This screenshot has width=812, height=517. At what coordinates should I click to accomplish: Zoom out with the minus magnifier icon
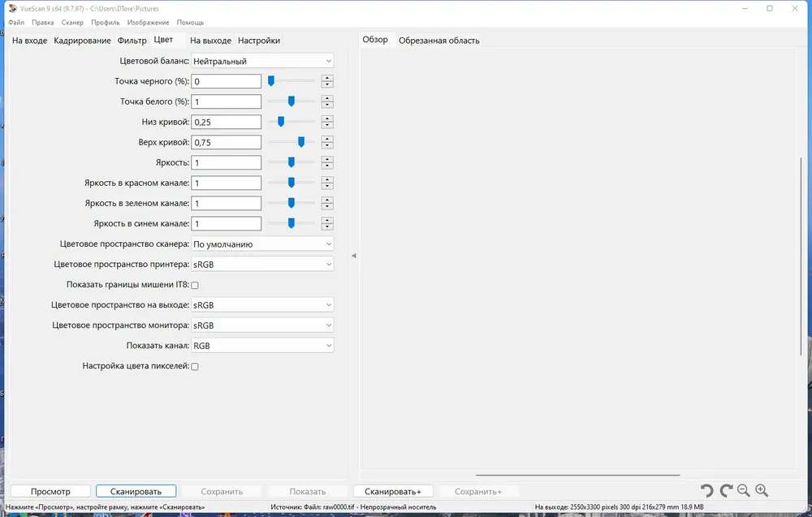[744, 490]
